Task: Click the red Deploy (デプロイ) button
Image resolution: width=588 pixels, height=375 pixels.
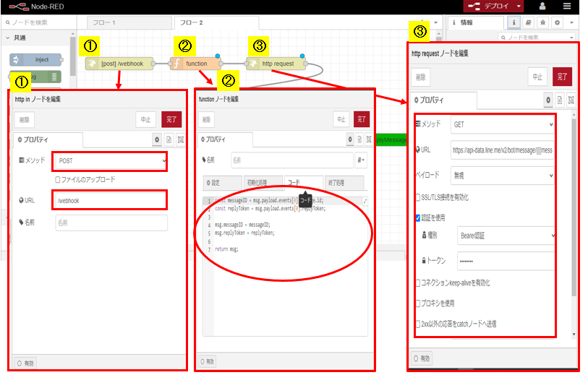Action: click(489, 7)
